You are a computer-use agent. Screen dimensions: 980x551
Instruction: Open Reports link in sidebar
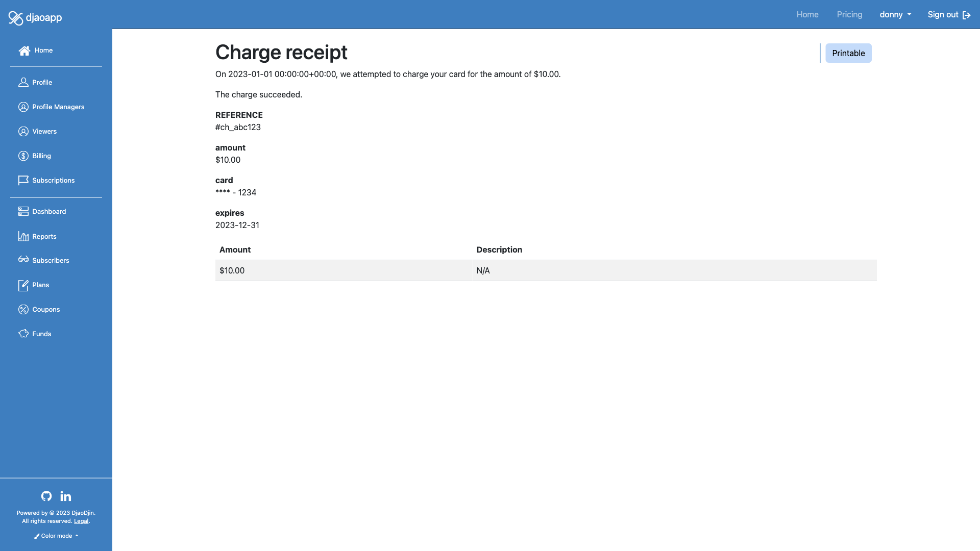[x=44, y=236]
